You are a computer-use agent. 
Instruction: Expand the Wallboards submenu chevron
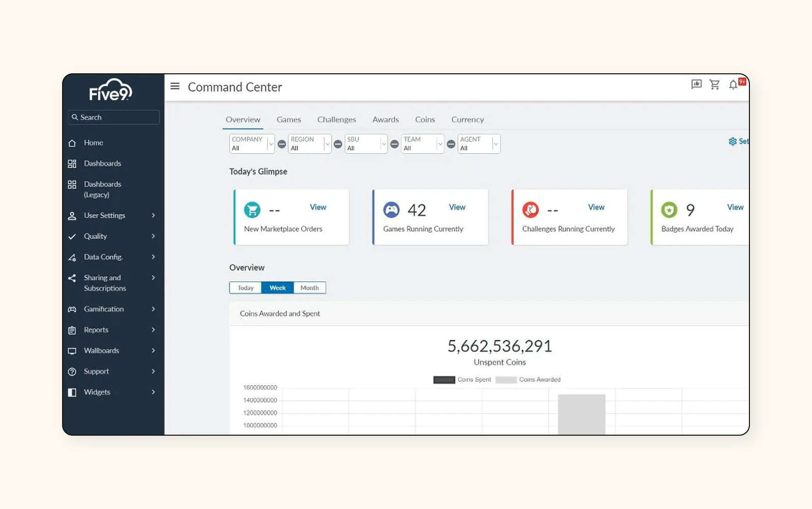[x=153, y=351]
